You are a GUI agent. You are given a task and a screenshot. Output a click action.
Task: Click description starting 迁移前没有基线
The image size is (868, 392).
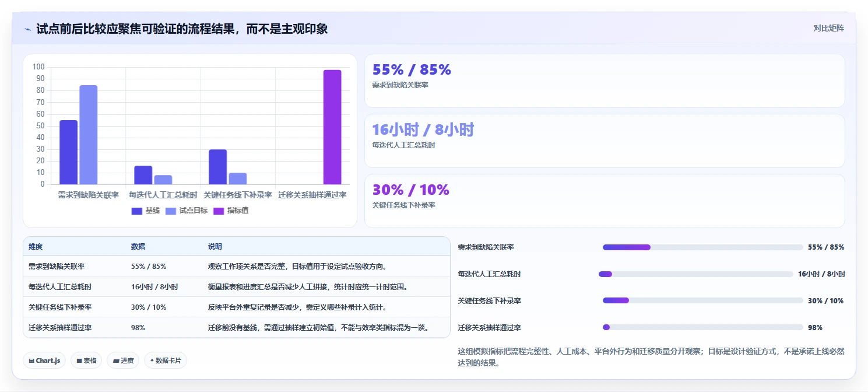tap(319, 328)
